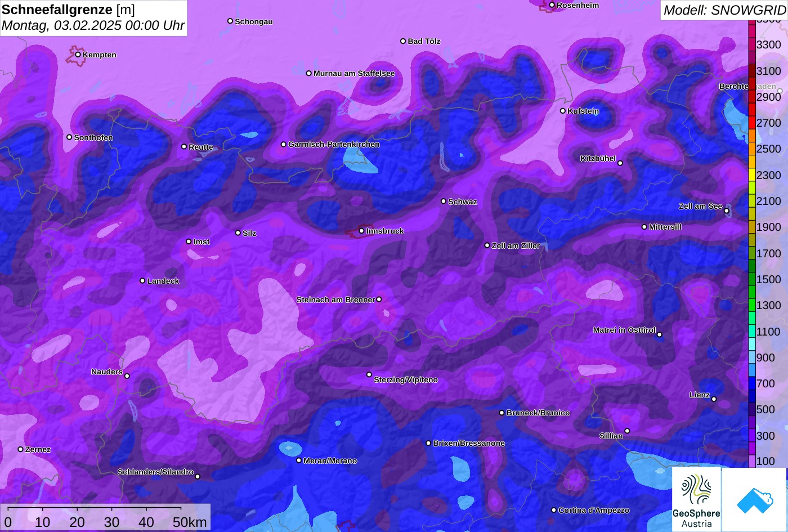The width and height of the screenshot is (788, 532).
Task: Click the 2700 red legend swatch
Action: [752, 123]
